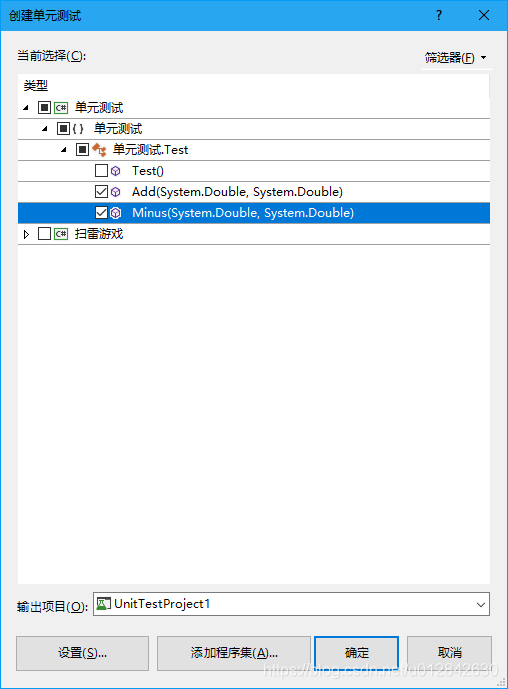Screen dimensions: 508x689
Task: Check the 扫雷游戏 project checkbox
Action: (x=44, y=234)
